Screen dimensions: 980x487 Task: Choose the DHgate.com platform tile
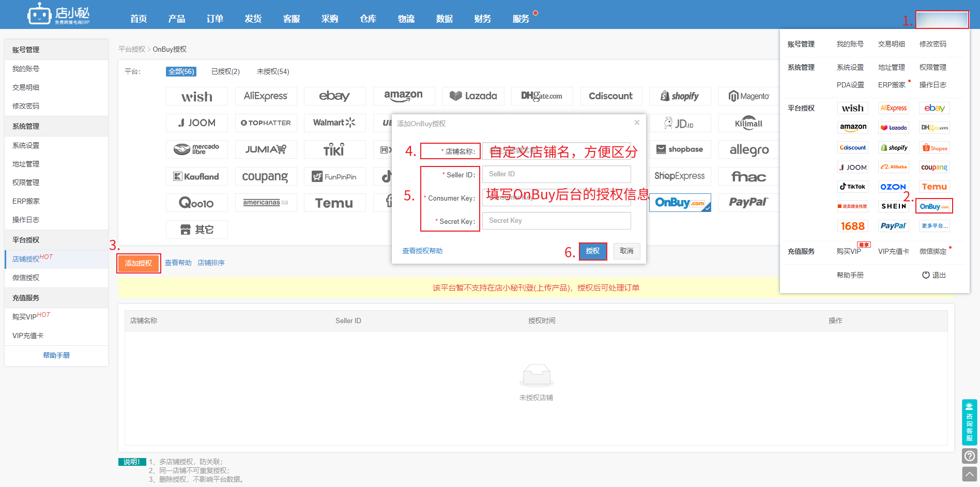542,96
